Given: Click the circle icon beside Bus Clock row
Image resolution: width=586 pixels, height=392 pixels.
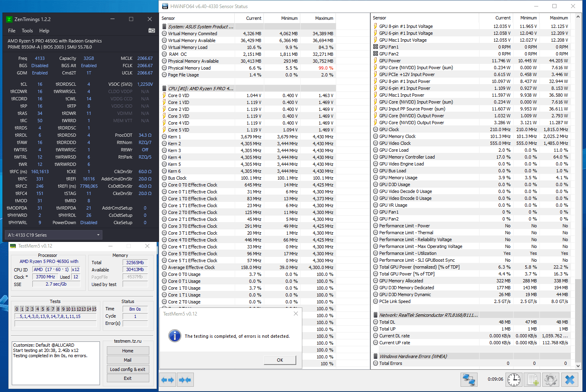Looking at the screenshot, I should click(x=164, y=178).
